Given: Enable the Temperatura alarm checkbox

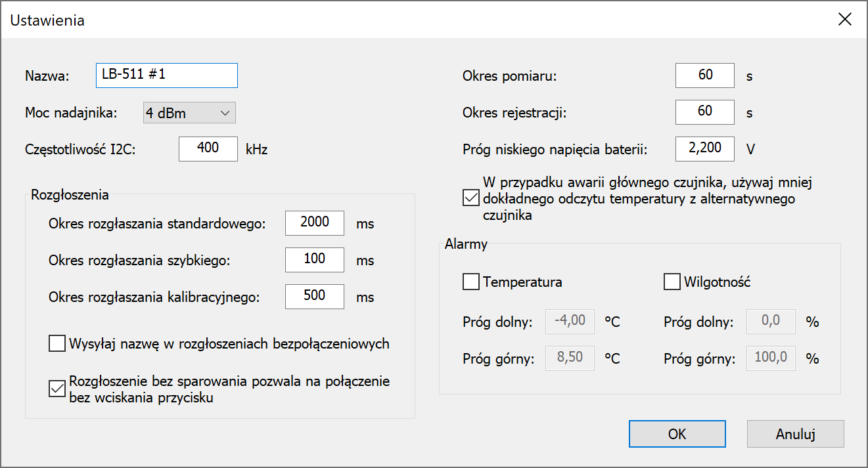Looking at the screenshot, I should (471, 282).
